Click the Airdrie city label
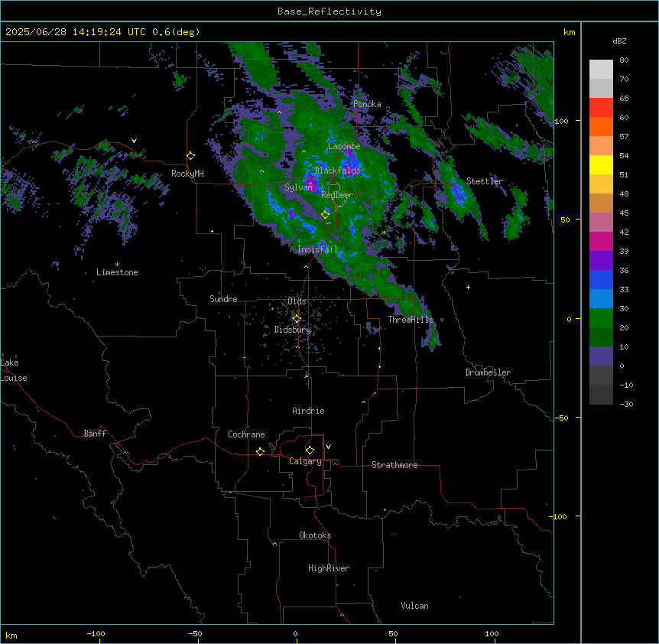 [x=309, y=411]
